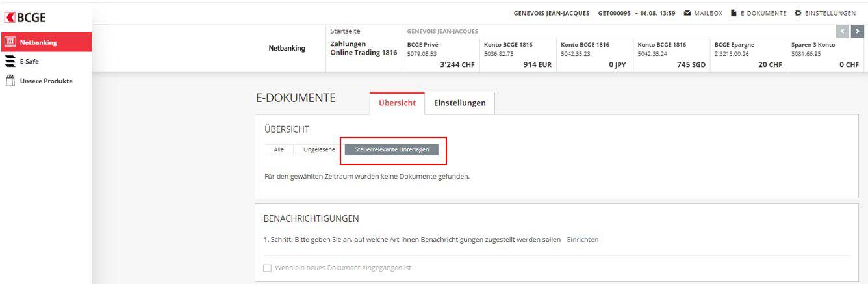Select Konto BCGE 1816 with 745 SGD
Image resolution: width=868 pixels, height=284 pixels.
point(671,55)
